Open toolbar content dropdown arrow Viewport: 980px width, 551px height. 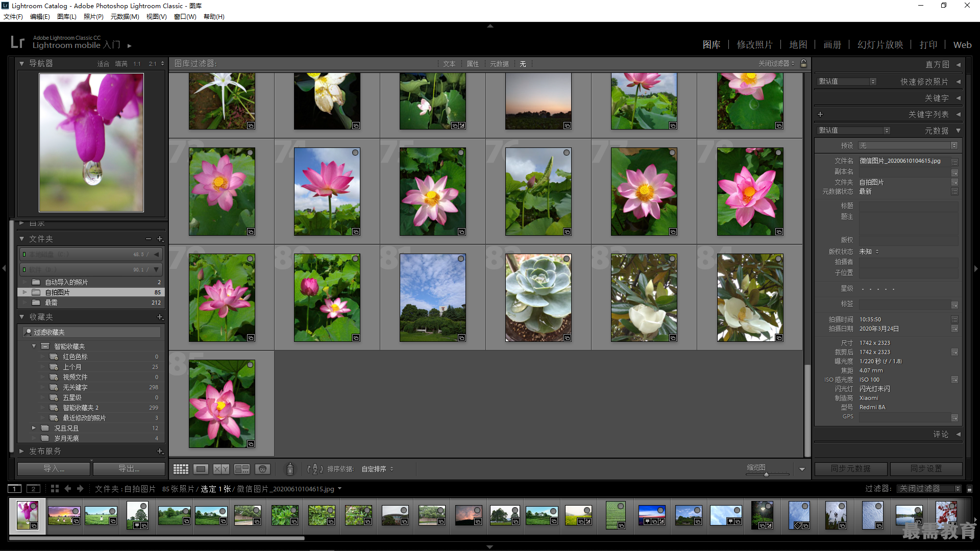click(802, 469)
